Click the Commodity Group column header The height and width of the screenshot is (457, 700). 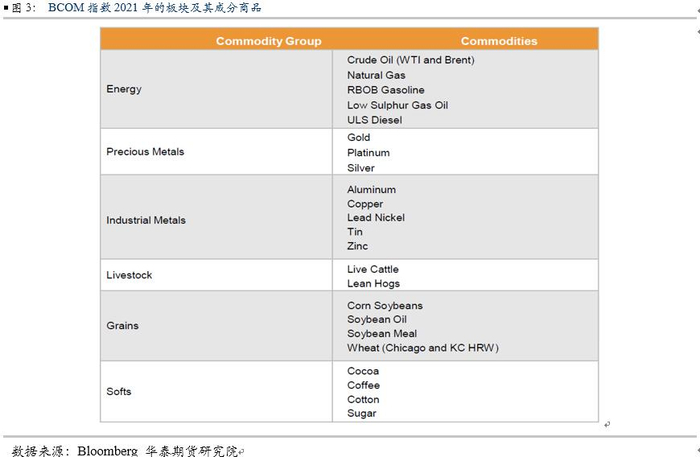click(268, 41)
